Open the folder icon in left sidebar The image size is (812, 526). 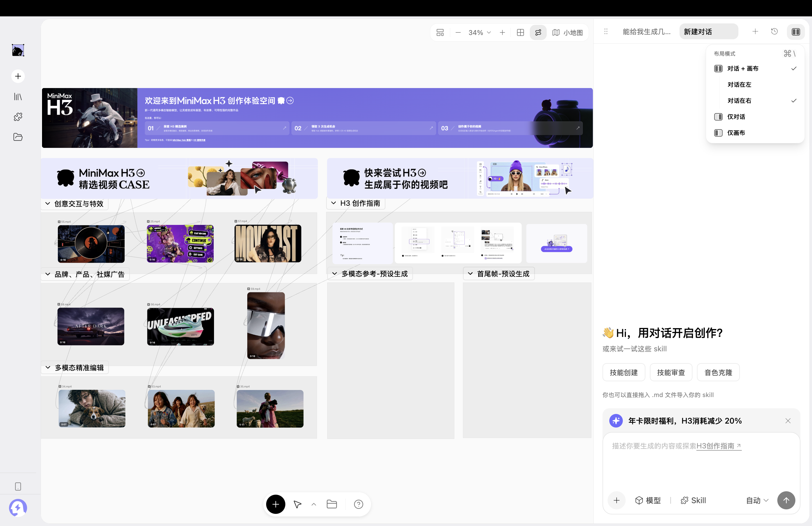(18, 137)
